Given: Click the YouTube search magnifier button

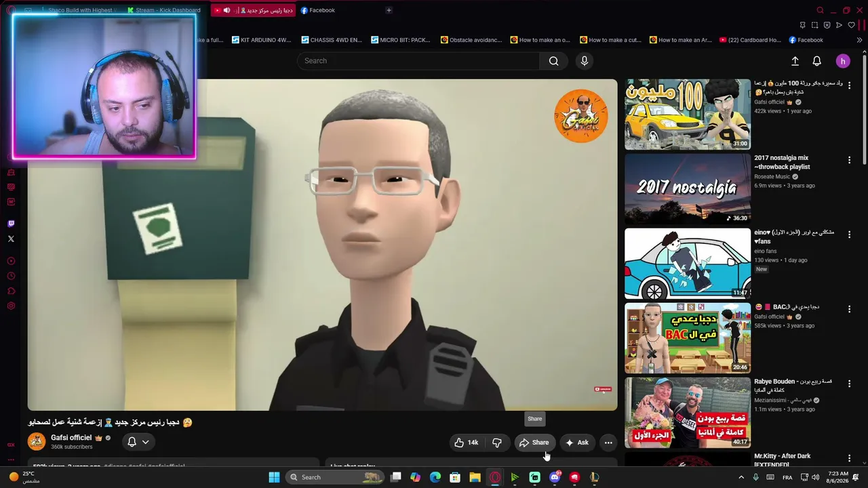Looking at the screenshot, I should click(x=553, y=61).
